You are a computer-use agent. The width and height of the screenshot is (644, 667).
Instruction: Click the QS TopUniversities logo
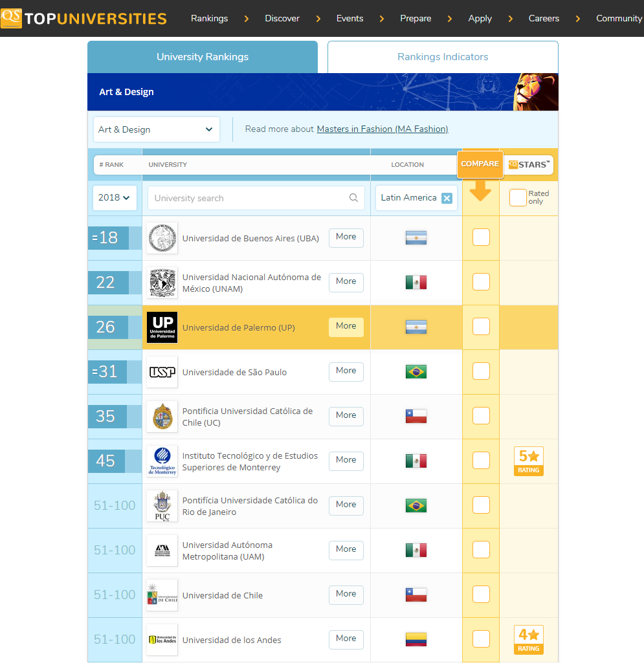pos(83,18)
